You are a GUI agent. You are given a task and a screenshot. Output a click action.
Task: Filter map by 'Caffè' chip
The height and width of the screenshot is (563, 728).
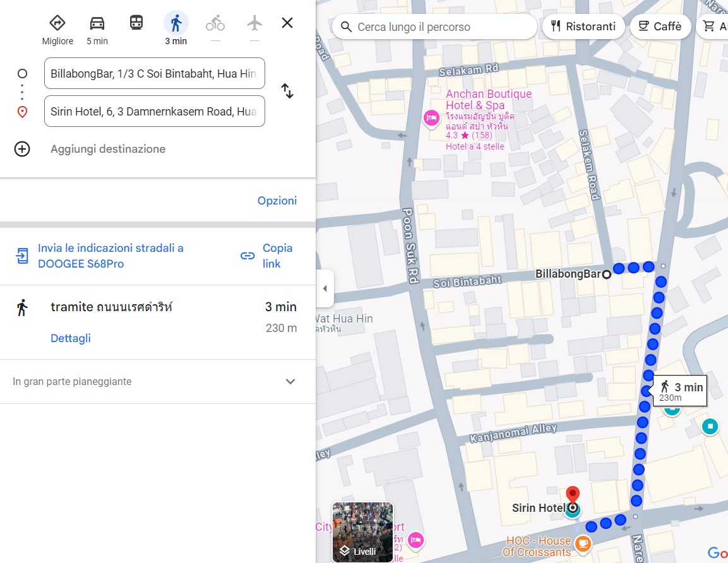659,27
